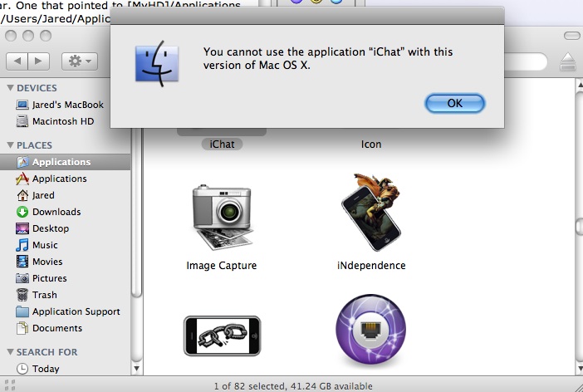Click the iNdependence name label
Viewport: 583px width, 392px height.
coord(371,266)
